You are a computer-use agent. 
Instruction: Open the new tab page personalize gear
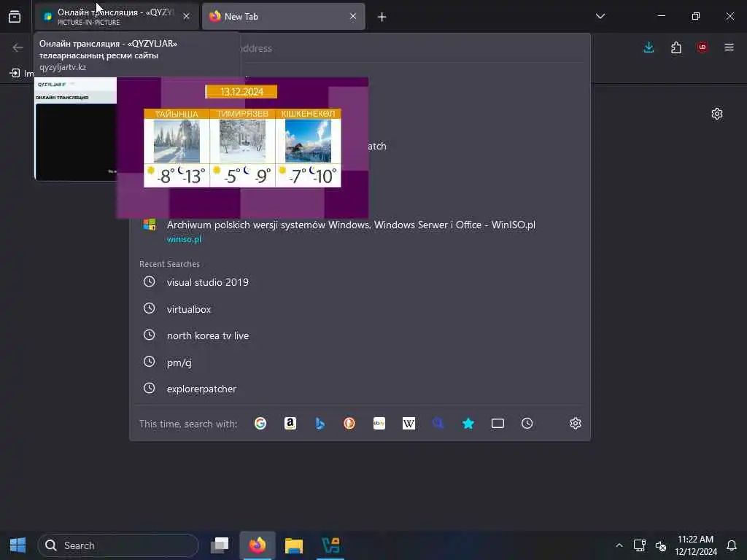pyautogui.click(x=717, y=114)
